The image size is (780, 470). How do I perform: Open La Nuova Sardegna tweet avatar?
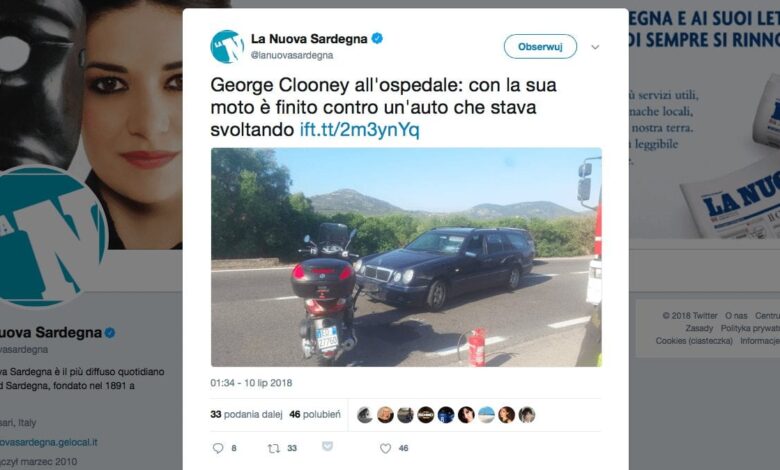click(227, 46)
